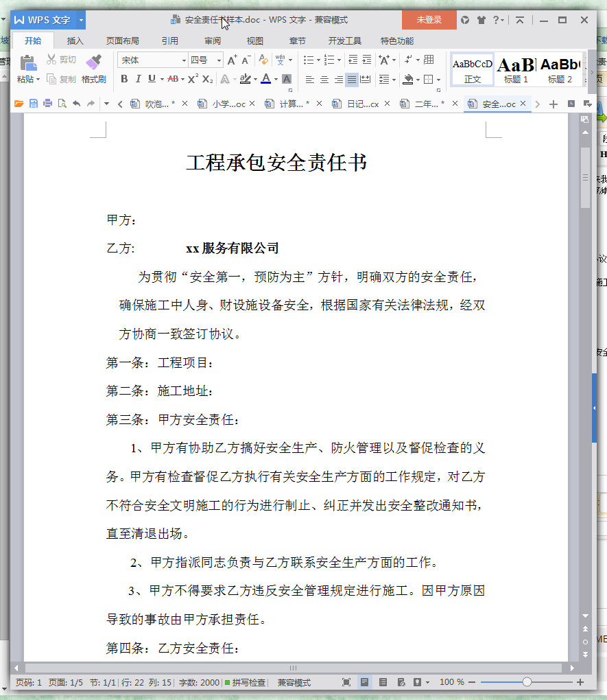Viewport: 607px width, 700px height.
Task: Click the skin shirt icon in title bar
Action: [x=481, y=20]
